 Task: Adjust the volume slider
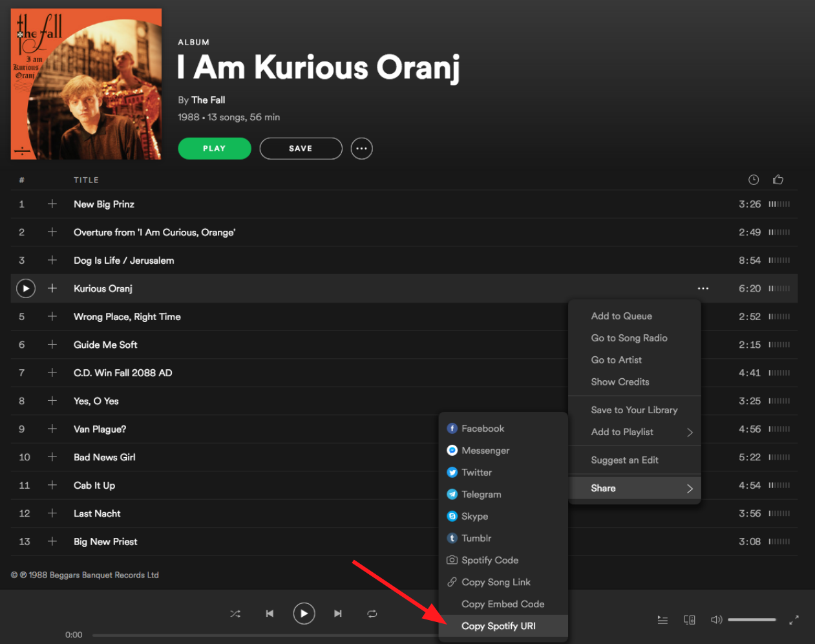pos(752,620)
